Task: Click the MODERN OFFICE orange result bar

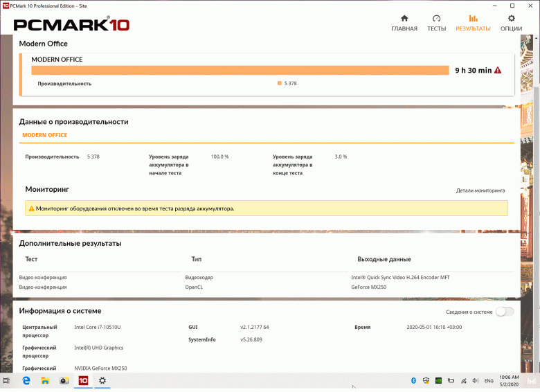Action: pos(240,70)
